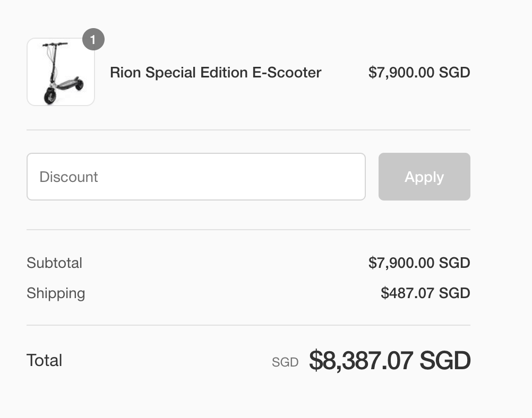Click the shipping cost $487.07 SGD
The width and height of the screenshot is (532, 418).
[425, 293]
